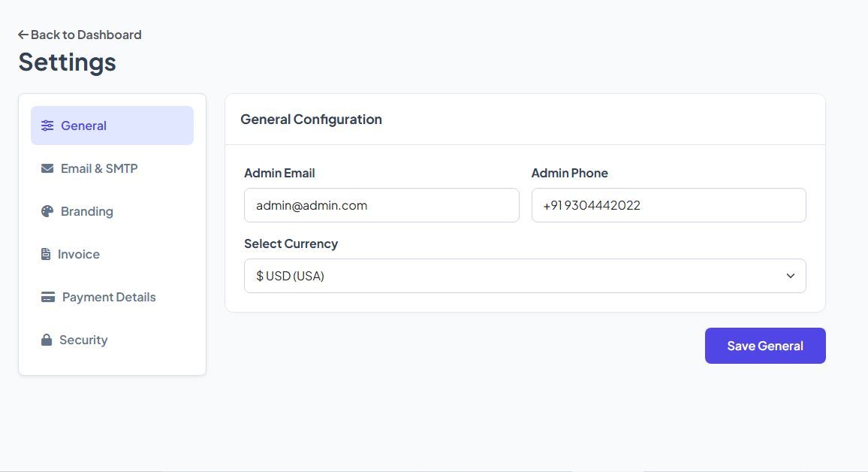
Task: Click the back arrow icon
Action: pos(23,35)
